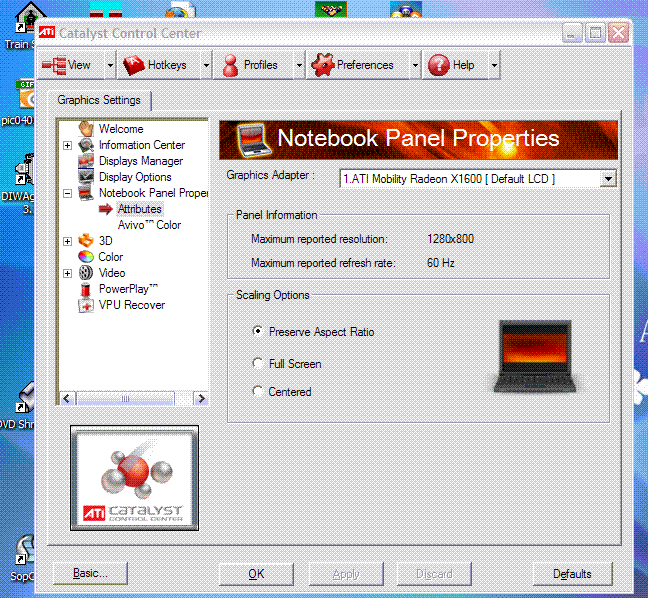Open the Hotkeys dropdown arrow
This screenshot has width=648, height=598.
click(206, 65)
